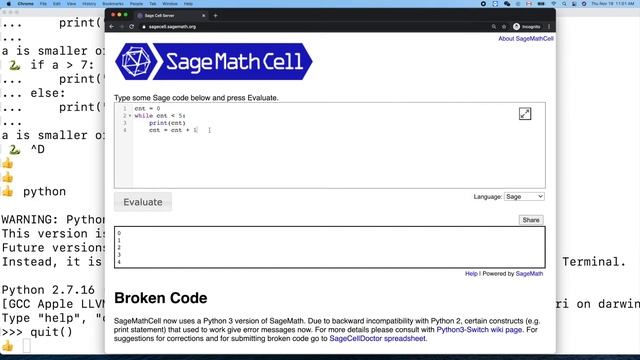Place cursor at end of 'cnt = cnt + 1'
This screenshot has width=640, height=360.
tap(198, 130)
